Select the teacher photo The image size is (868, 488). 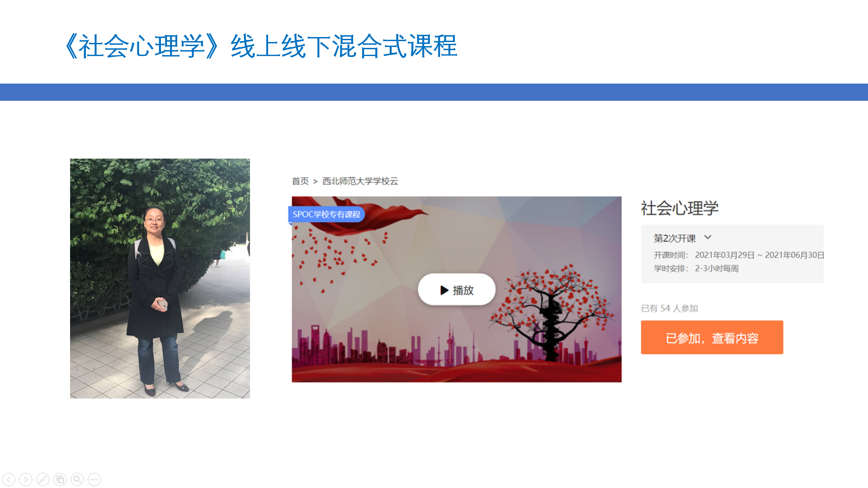coord(160,278)
